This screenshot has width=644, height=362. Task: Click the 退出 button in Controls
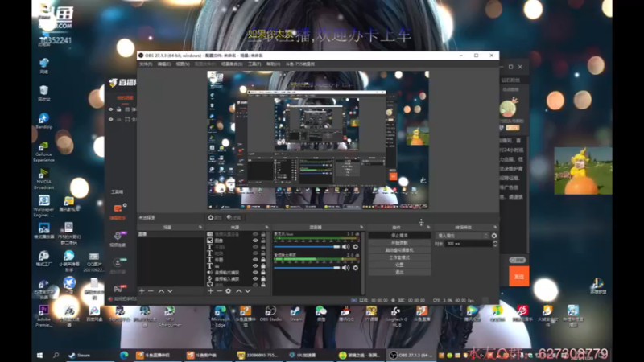click(x=399, y=272)
